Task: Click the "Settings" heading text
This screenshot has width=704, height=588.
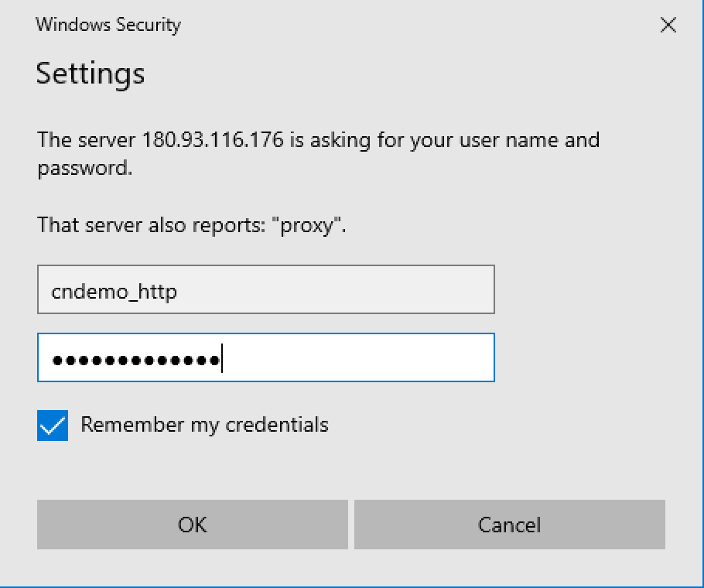Action: click(x=91, y=73)
